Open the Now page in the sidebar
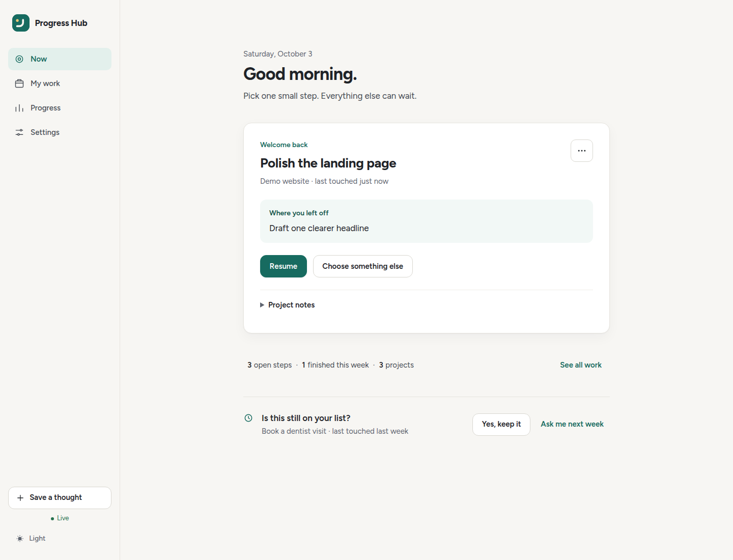Image resolution: width=733 pixels, height=560 pixels. (60, 59)
